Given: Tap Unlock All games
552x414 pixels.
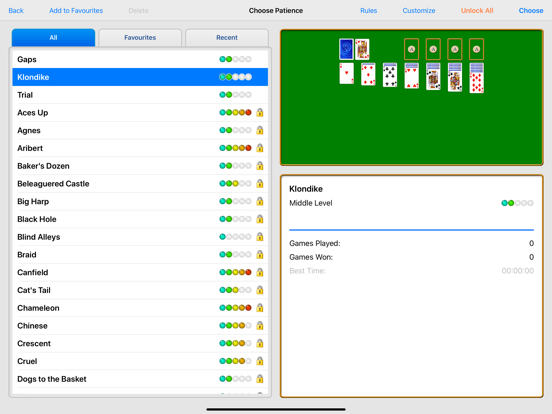Looking at the screenshot, I should tap(477, 11).
